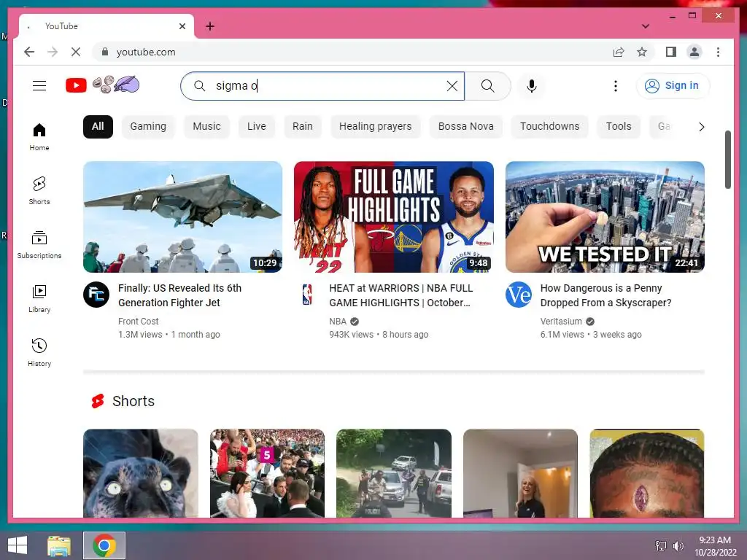This screenshot has width=747, height=560.
Task: Click in the search field containing sigma
Action: tap(324, 86)
